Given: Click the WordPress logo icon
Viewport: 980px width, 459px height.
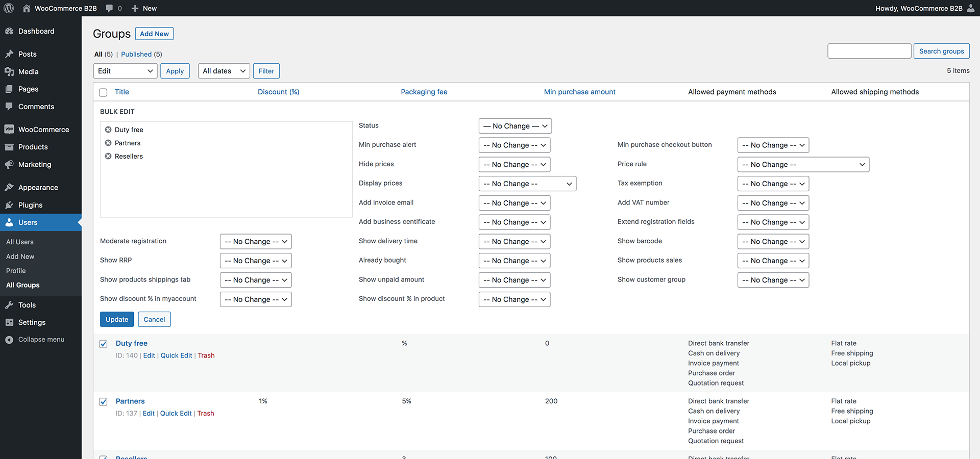Looking at the screenshot, I should click(9, 8).
